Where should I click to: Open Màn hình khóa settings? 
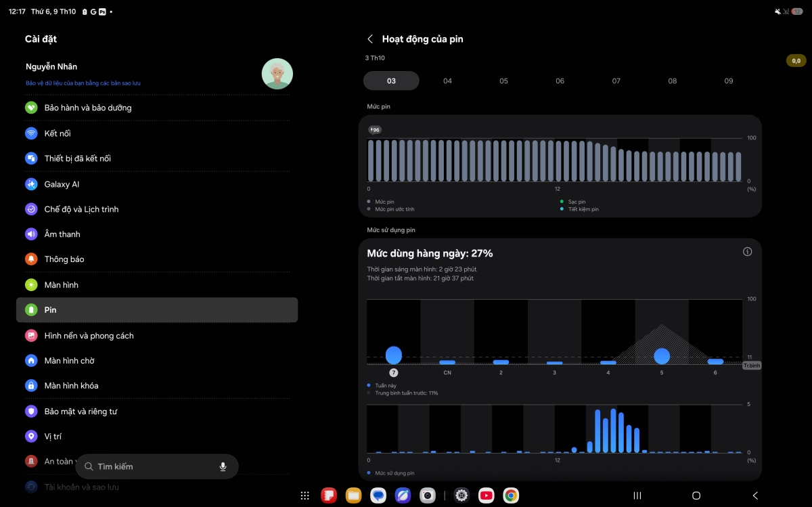(x=157, y=386)
